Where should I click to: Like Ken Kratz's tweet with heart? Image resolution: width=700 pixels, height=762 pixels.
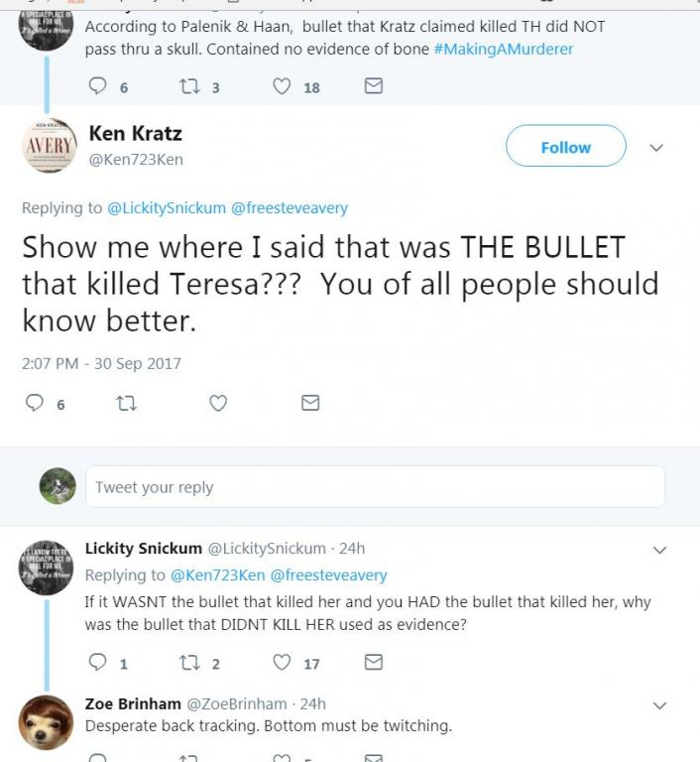[x=218, y=403]
